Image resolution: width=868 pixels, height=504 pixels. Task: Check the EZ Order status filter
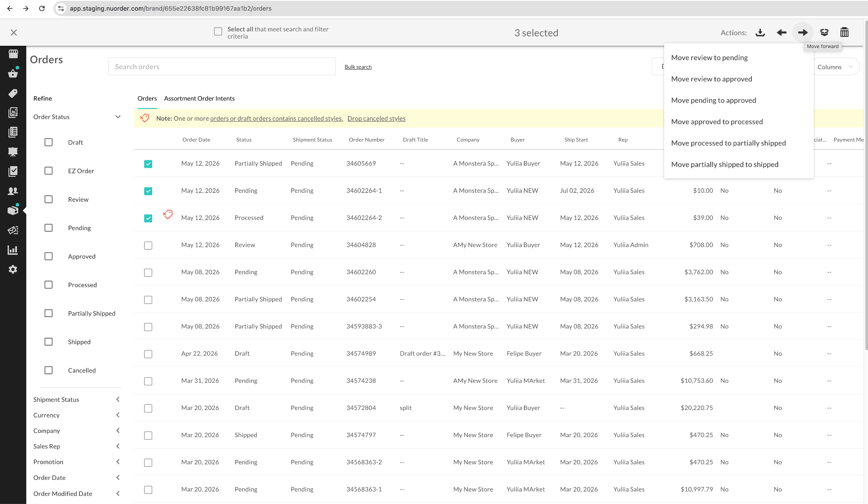click(x=49, y=171)
